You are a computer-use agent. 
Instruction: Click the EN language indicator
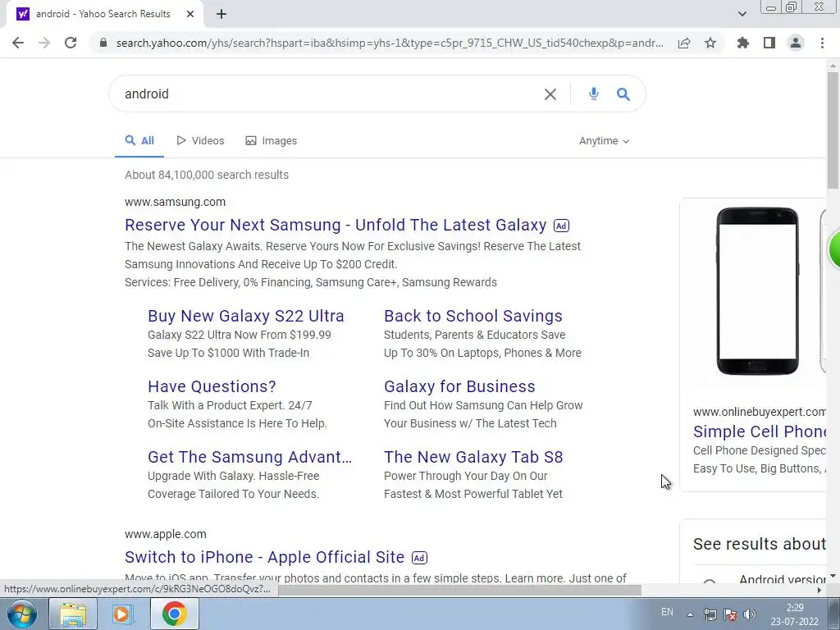point(667,612)
